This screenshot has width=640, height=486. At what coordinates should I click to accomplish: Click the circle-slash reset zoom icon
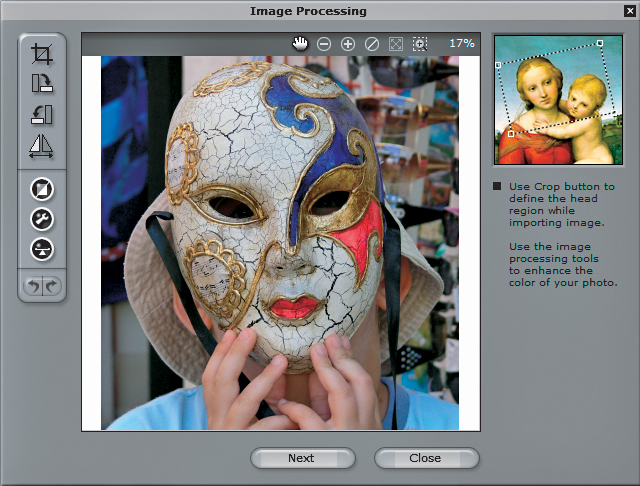(x=372, y=44)
